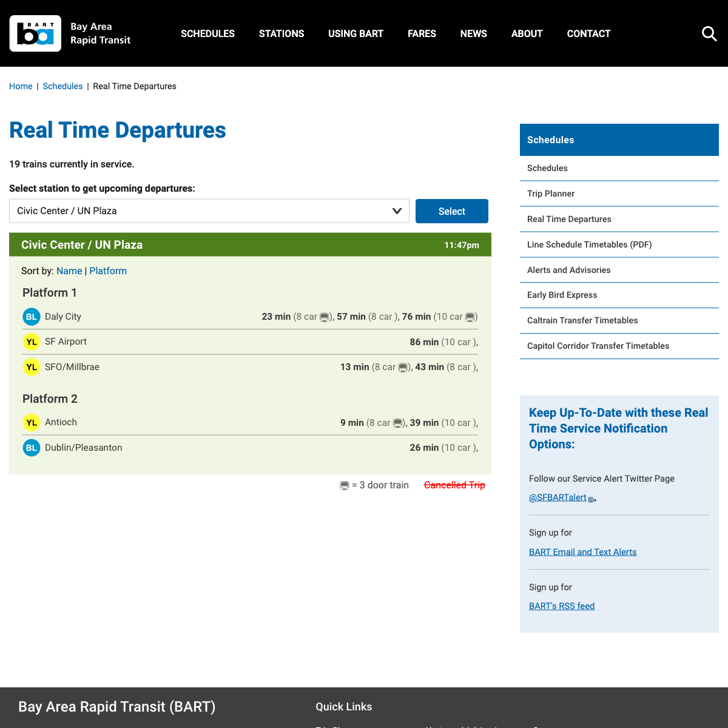Click the Schedules sidebar header

(x=619, y=140)
